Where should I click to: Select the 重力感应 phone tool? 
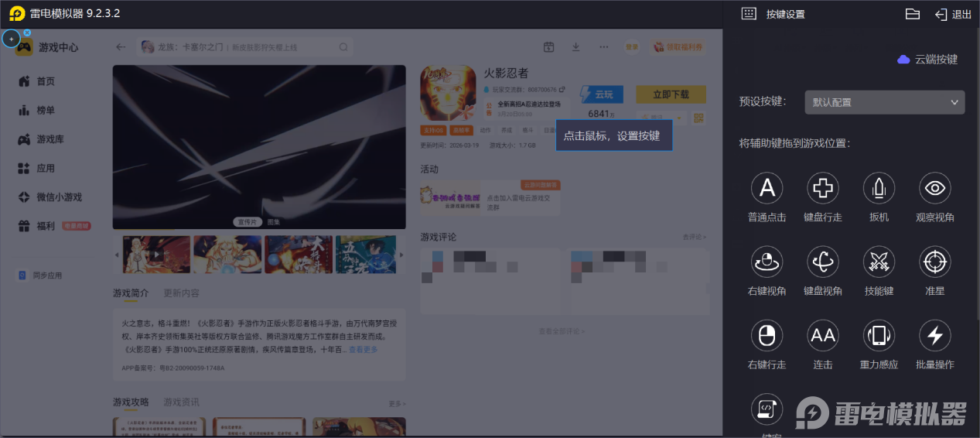(x=879, y=336)
